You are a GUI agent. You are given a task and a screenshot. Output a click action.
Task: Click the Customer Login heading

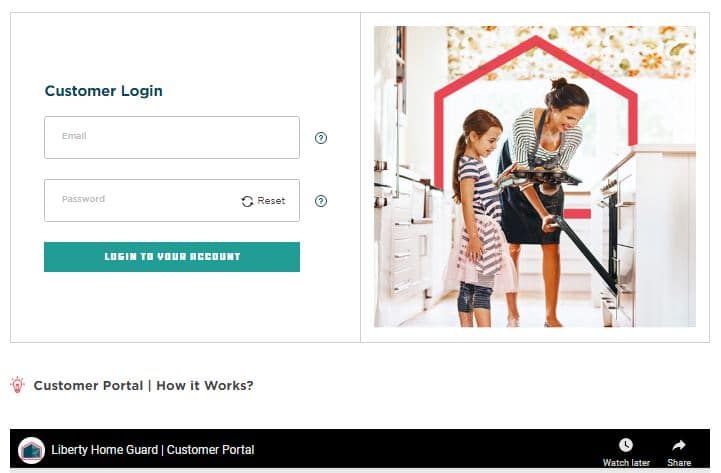tap(103, 91)
